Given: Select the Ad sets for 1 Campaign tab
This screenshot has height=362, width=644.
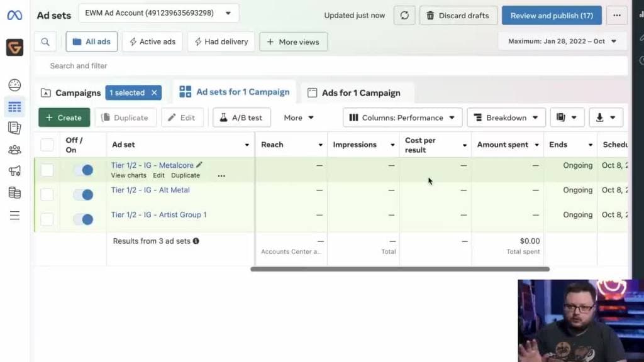Looking at the screenshot, I should pyautogui.click(x=235, y=92).
